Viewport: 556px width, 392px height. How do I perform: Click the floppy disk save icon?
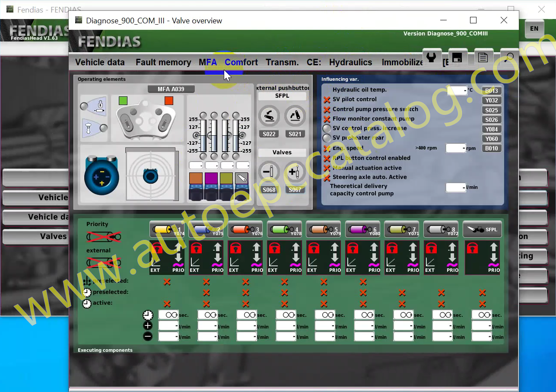457,57
